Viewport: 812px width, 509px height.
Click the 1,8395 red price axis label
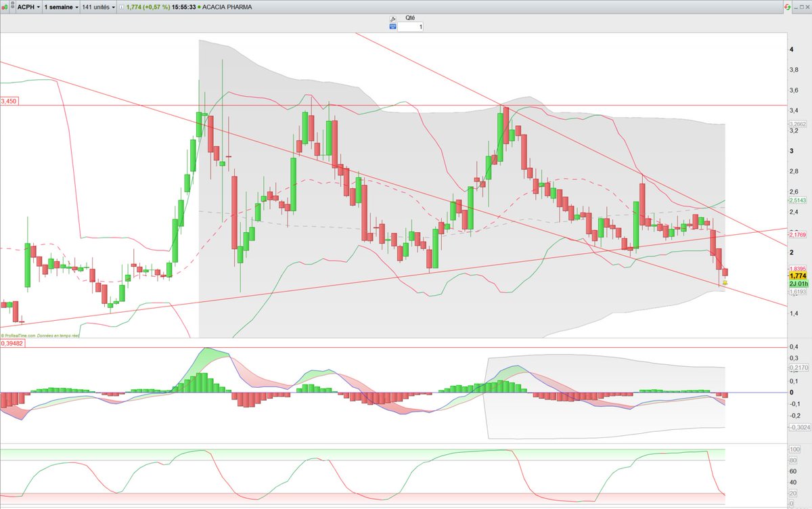(x=798, y=269)
